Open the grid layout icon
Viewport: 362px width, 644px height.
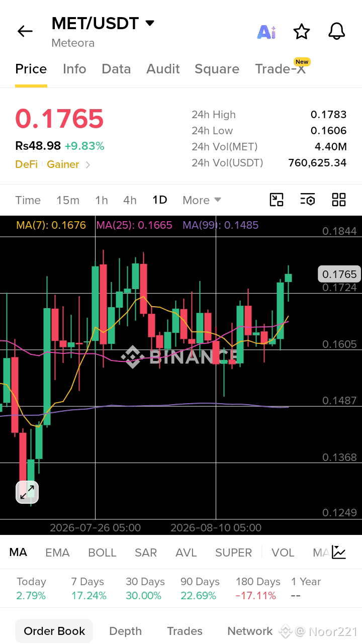pyautogui.click(x=339, y=200)
